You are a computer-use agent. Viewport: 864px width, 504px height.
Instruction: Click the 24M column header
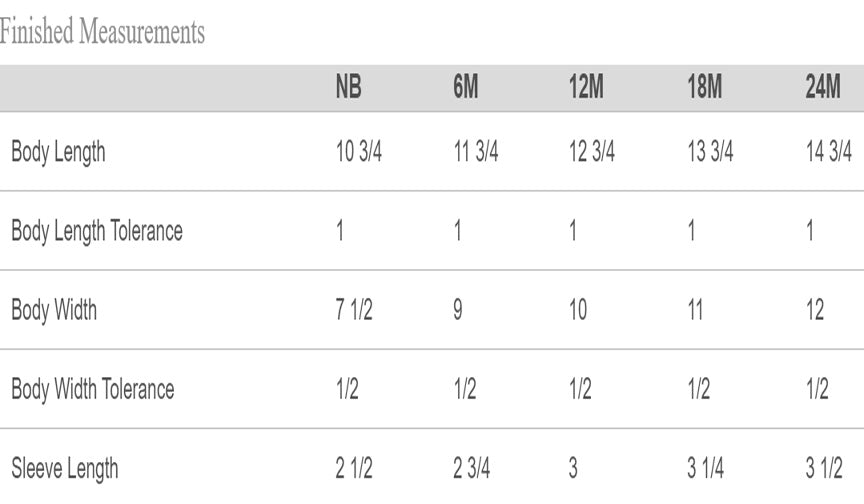point(823,87)
